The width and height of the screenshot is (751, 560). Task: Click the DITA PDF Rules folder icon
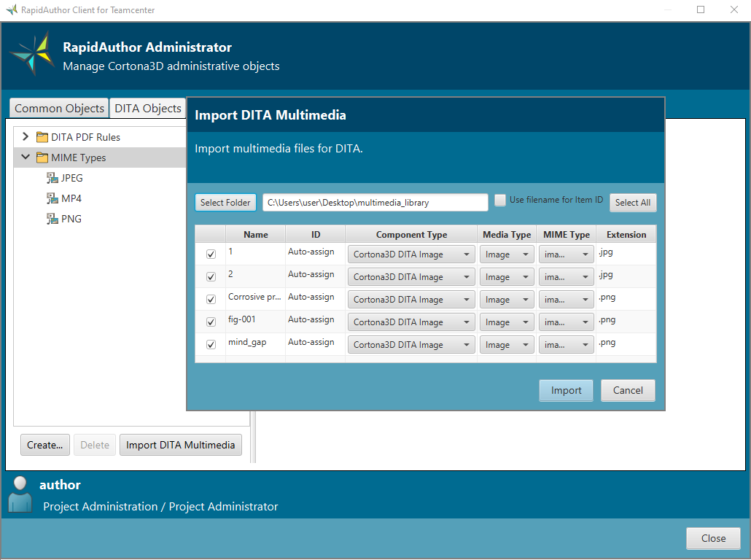click(42, 136)
